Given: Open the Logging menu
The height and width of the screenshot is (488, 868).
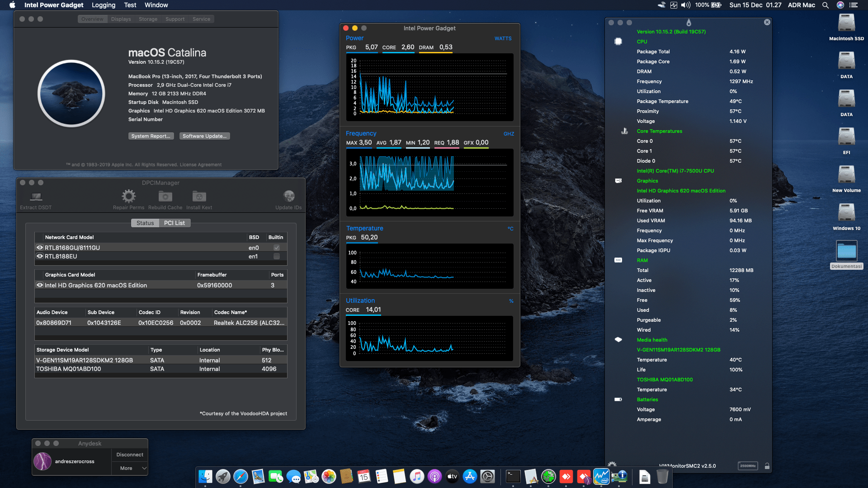Looking at the screenshot, I should (x=103, y=5).
